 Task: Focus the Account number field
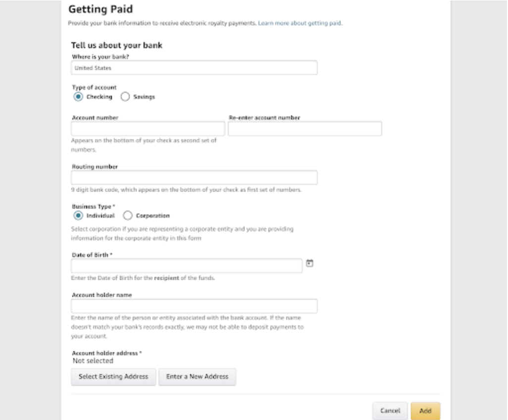click(x=148, y=129)
